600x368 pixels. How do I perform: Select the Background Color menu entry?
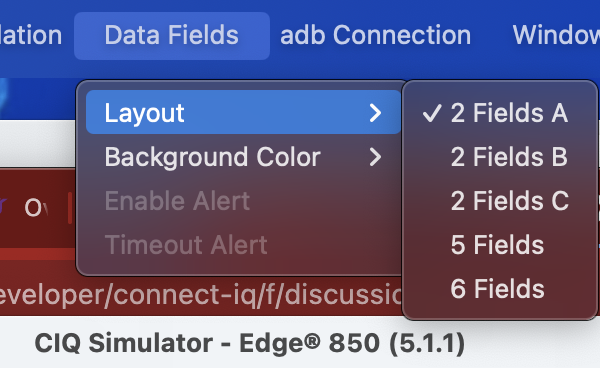click(243, 157)
